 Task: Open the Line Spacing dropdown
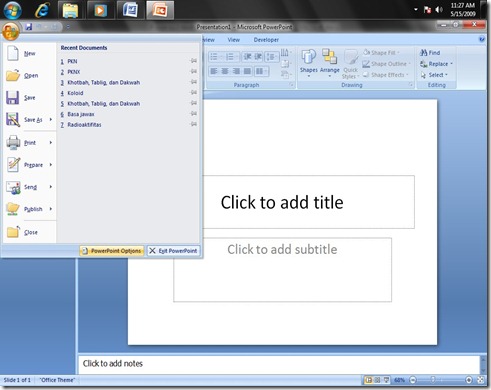click(x=272, y=57)
